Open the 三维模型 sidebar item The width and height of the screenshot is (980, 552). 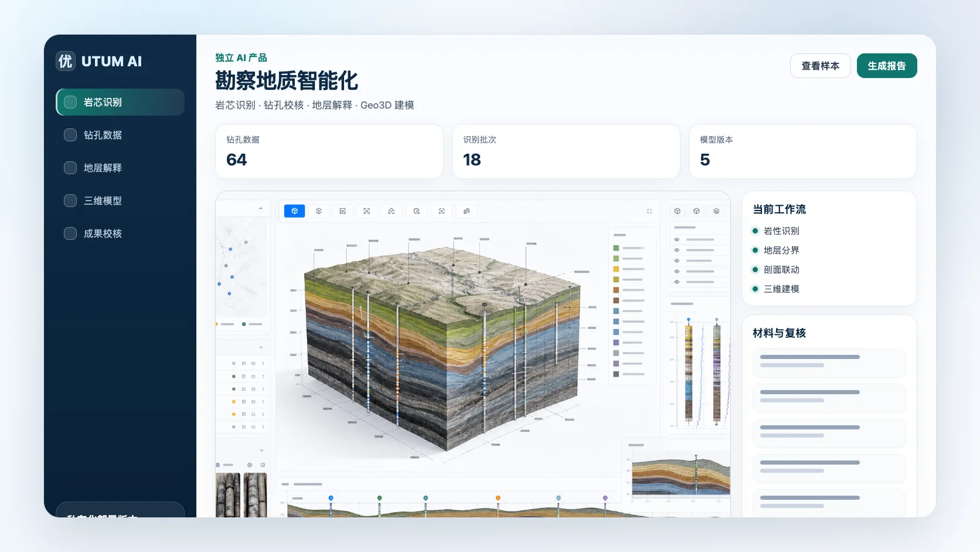pyautogui.click(x=120, y=201)
